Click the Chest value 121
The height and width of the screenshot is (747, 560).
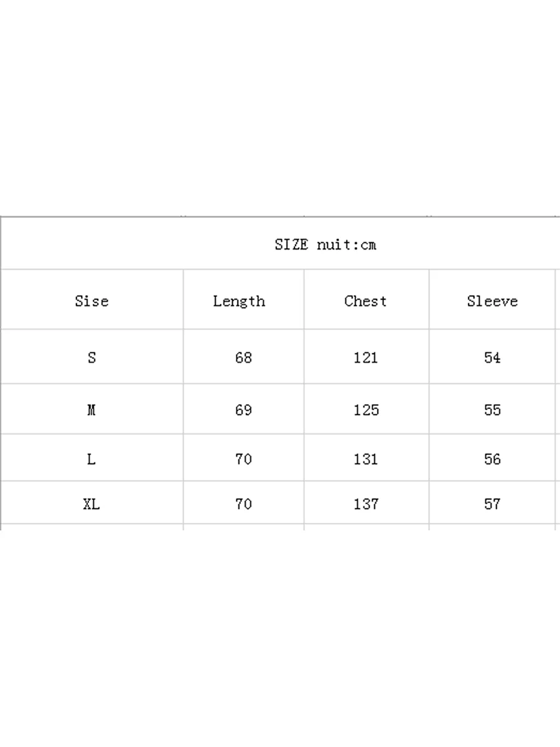coord(365,357)
